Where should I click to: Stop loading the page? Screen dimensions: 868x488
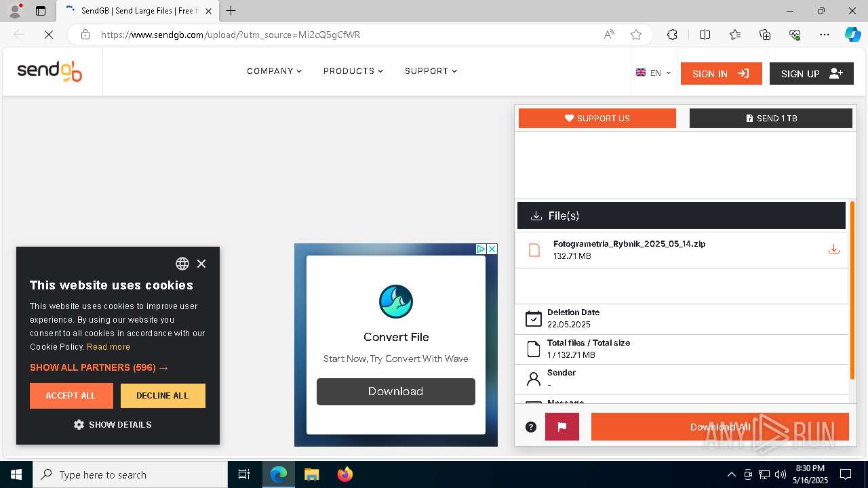point(49,35)
